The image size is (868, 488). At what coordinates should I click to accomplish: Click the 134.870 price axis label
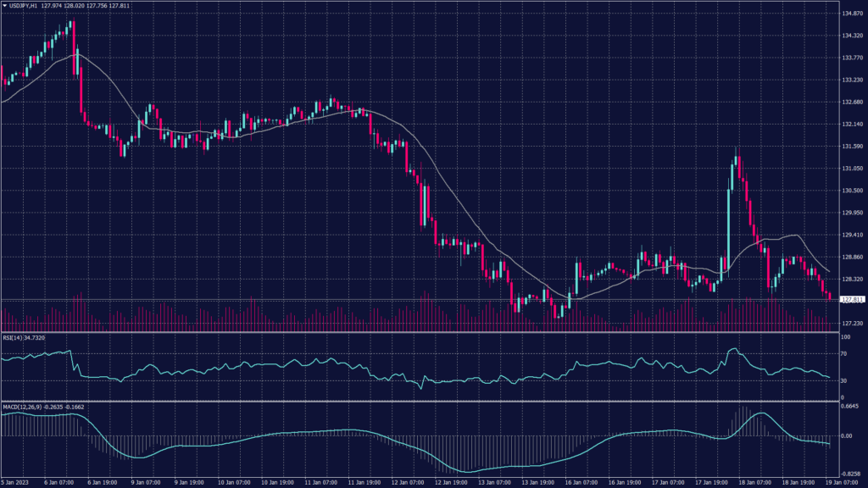pos(851,14)
